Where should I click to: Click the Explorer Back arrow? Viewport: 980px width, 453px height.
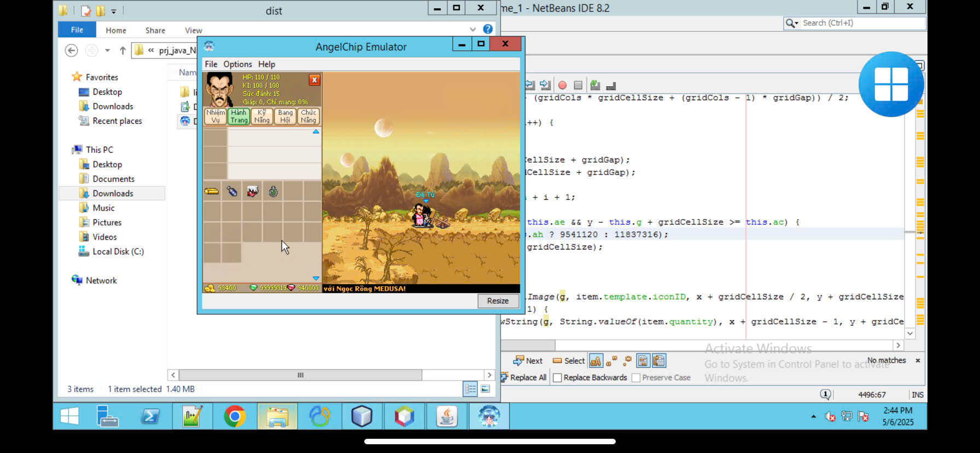tap(71, 50)
